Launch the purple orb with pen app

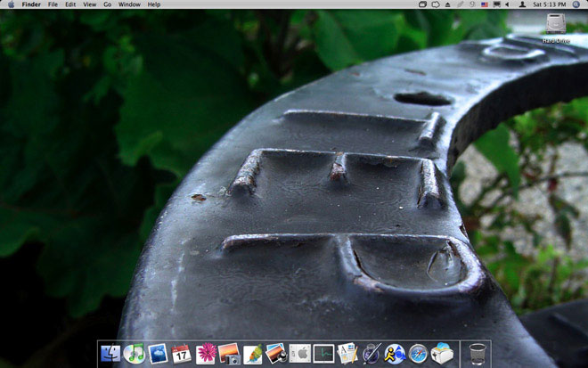[372, 354]
